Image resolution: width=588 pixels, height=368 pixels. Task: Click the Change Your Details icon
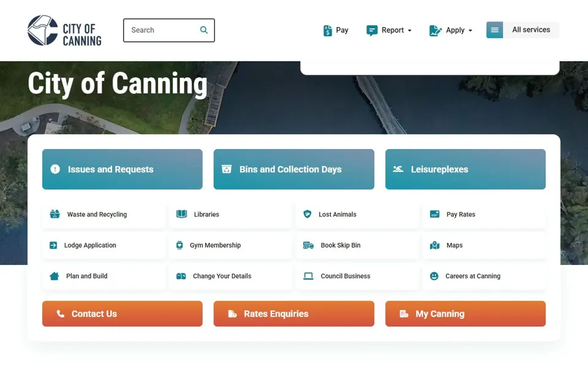[x=181, y=276]
